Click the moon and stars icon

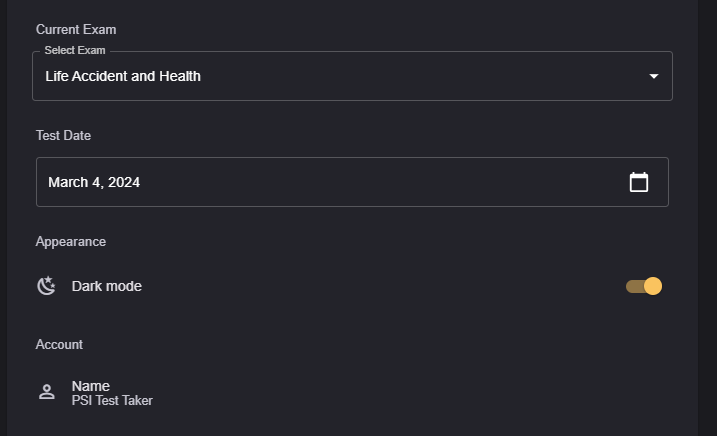tap(46, 286)
